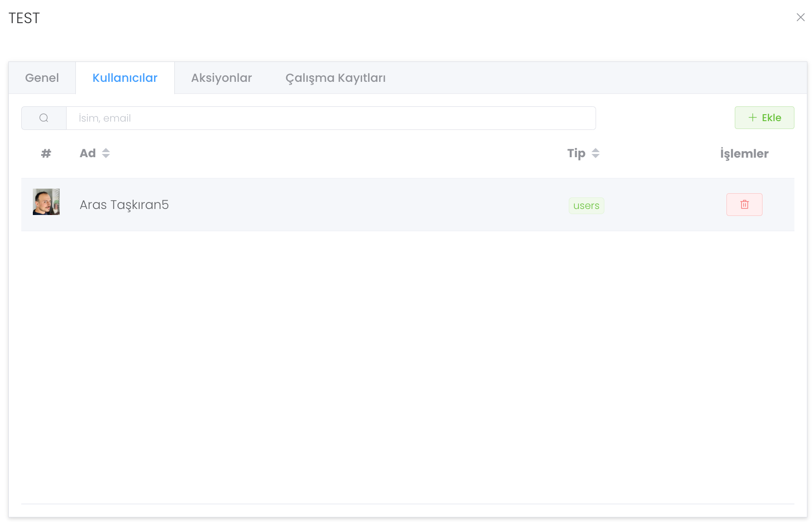Delete Aras Taşkıran5 with trash icon
This screenshot has width=812, height=528.
pyautogui.click(x=744, y=204)
